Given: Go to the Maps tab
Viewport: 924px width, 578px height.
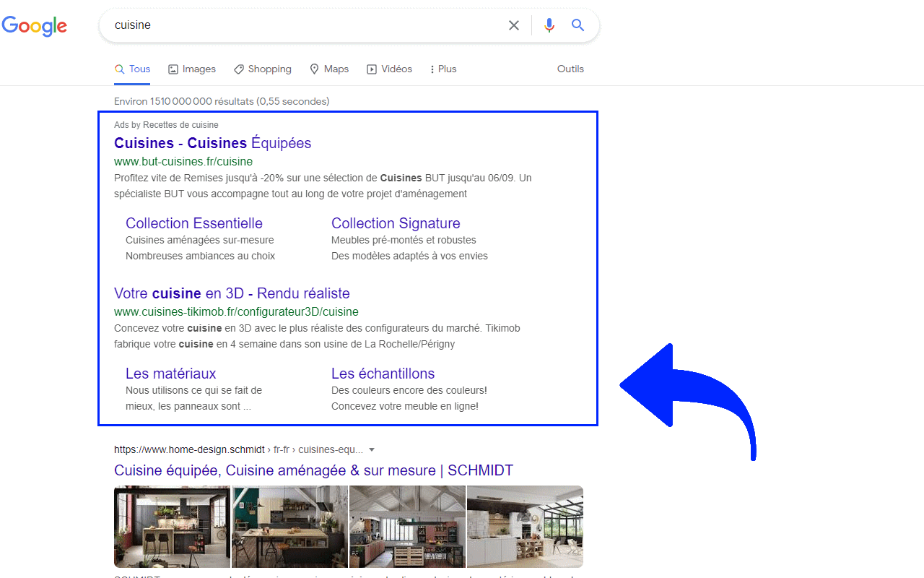Looking at the screenshot, I should pyautogui.click(x=329, y=69).
